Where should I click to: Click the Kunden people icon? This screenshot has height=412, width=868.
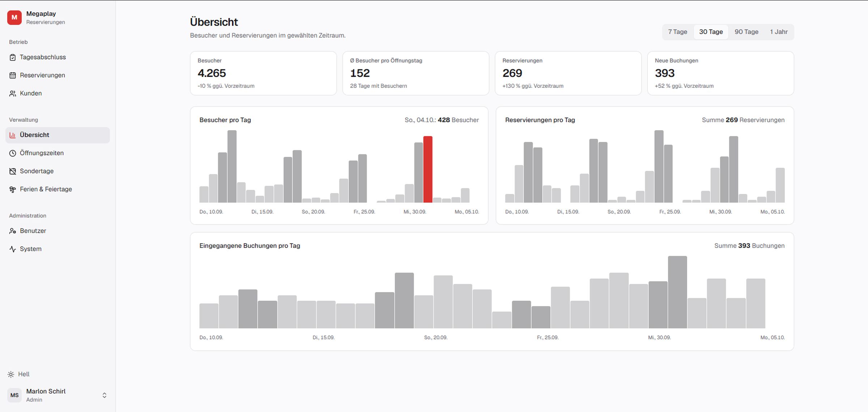pyautogui.click(x=13, y=93)
